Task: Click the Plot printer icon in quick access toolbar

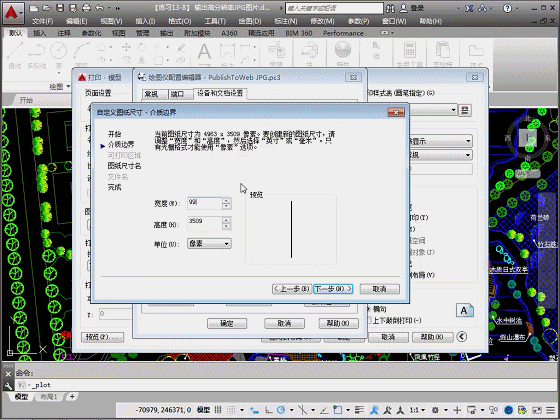Action: coord(86,8)
